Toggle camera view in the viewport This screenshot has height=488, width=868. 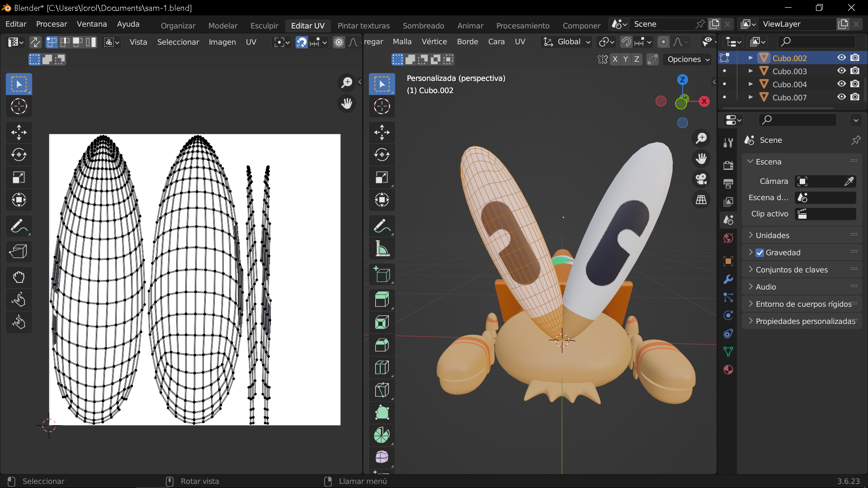[x=701, y=179]
